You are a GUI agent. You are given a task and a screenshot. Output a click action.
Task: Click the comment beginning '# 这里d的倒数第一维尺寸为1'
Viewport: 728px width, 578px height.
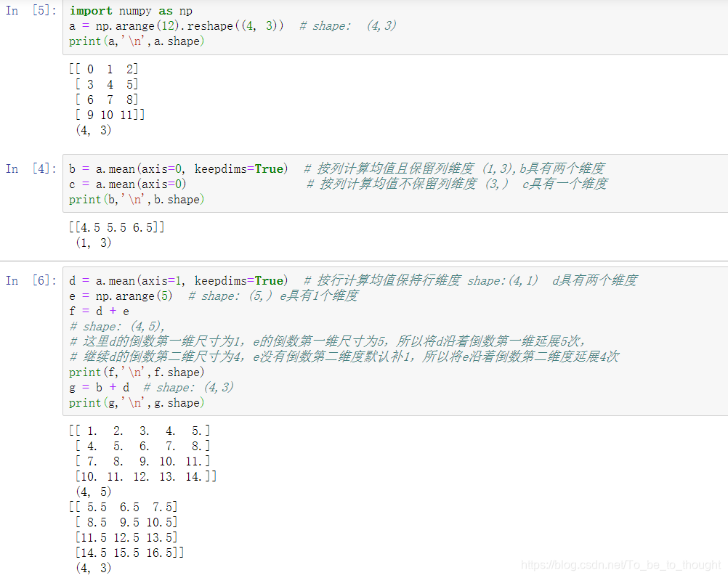click(327, 341)
